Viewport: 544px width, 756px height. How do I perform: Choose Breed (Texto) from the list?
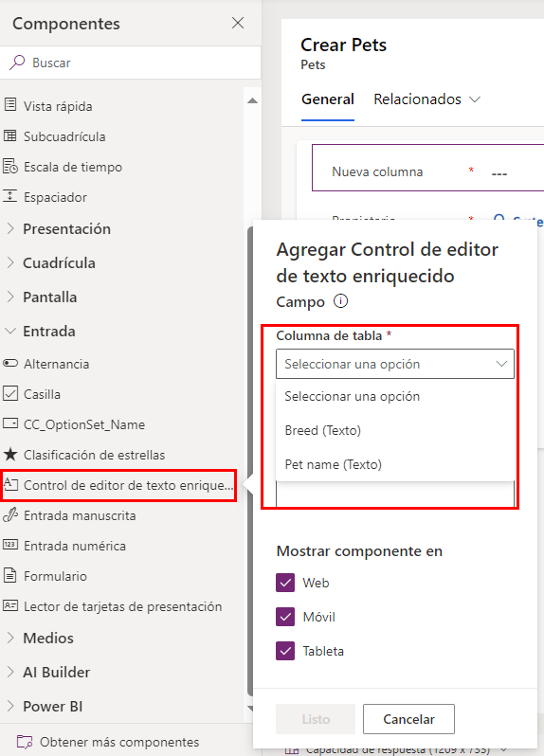click(x=395, y=430)
